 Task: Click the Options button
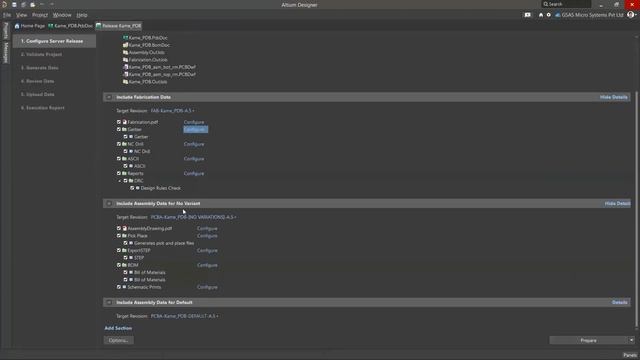click(x=118, y=340)
